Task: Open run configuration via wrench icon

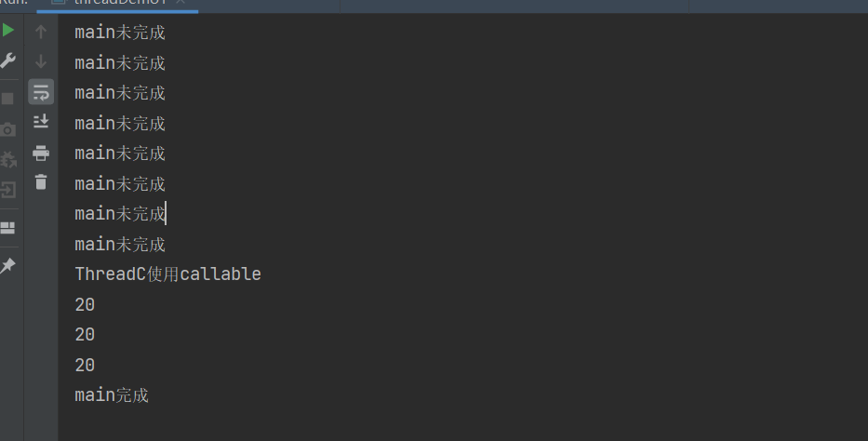Action: point(7,60)
